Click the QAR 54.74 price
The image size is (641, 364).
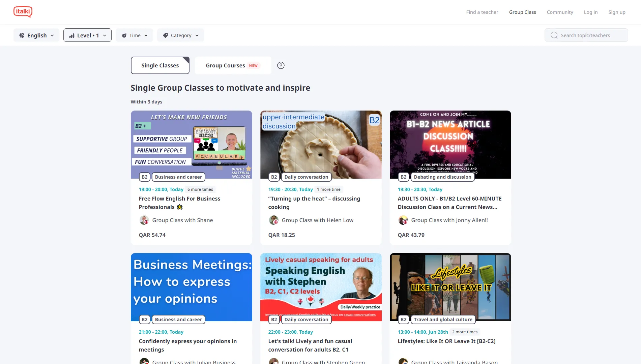point(152,235)
